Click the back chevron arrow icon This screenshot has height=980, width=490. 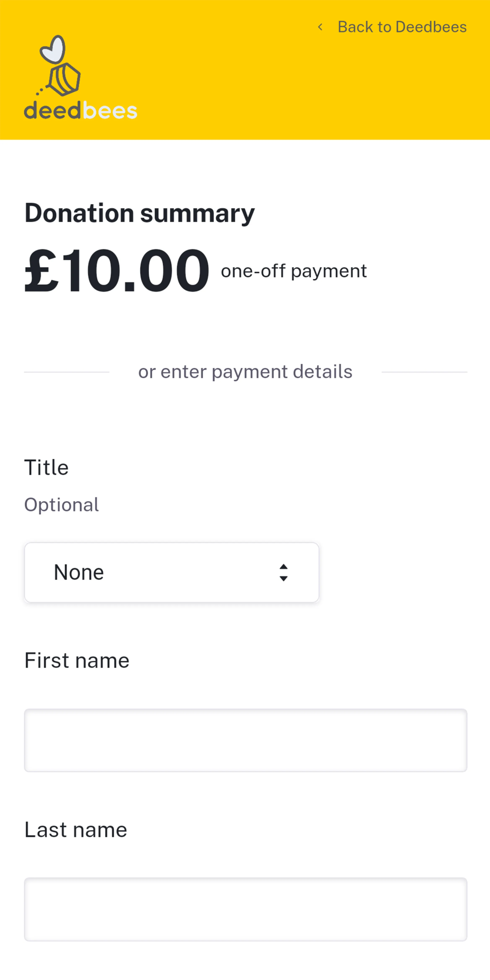click(x=320, y=27)
